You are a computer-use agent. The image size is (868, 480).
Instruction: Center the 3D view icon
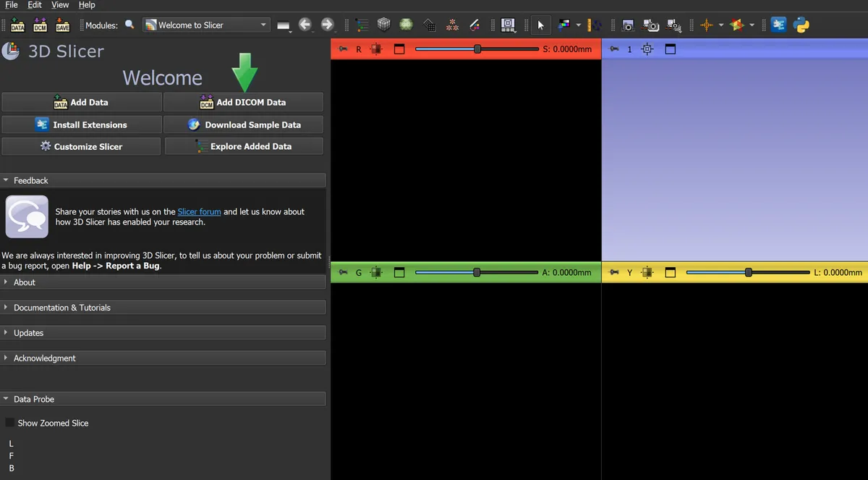point(647,49)
